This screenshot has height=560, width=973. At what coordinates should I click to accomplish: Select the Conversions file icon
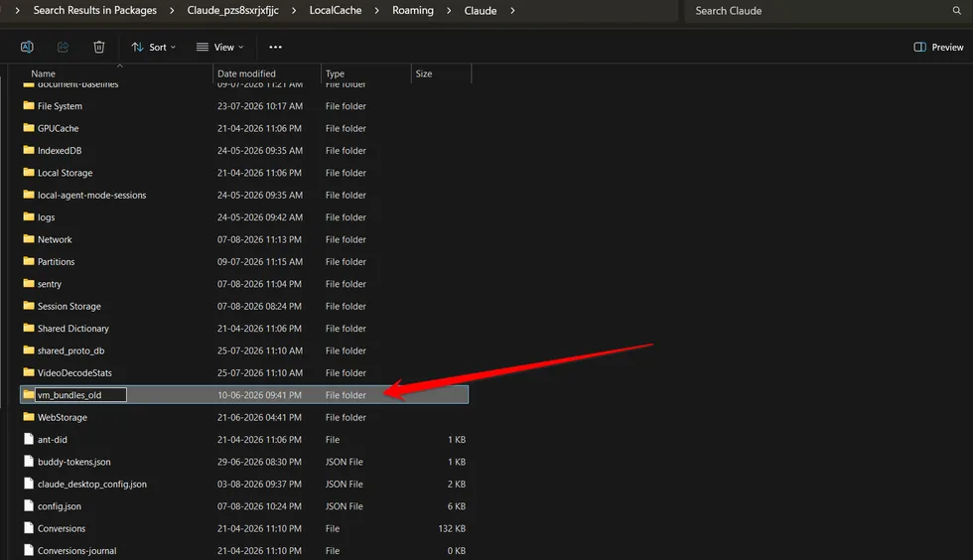coord(29,528)
